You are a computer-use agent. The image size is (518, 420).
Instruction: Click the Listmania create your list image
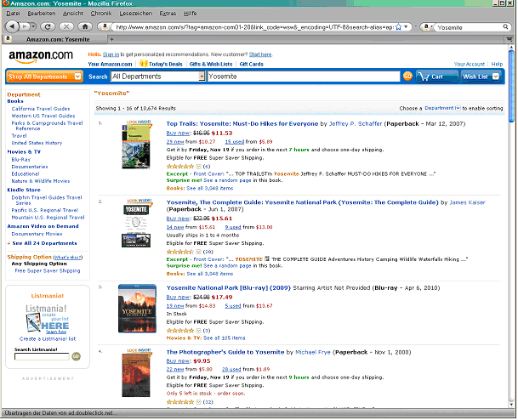48,319
